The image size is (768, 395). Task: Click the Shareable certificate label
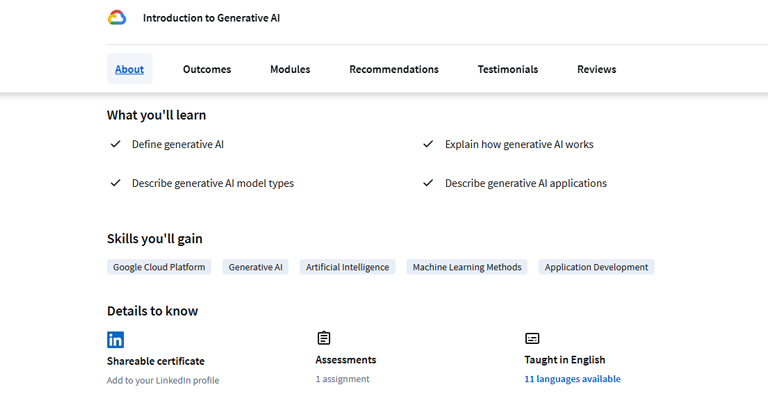[x=156, y=361]
